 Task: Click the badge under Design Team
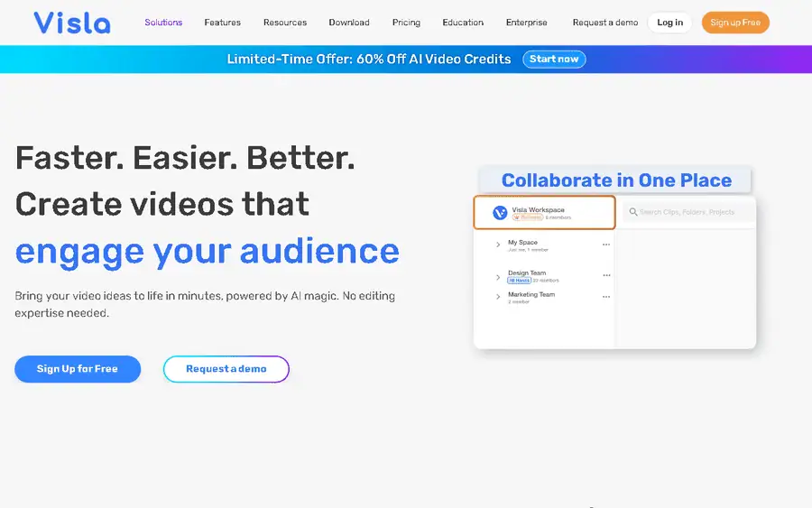point(519,280)
